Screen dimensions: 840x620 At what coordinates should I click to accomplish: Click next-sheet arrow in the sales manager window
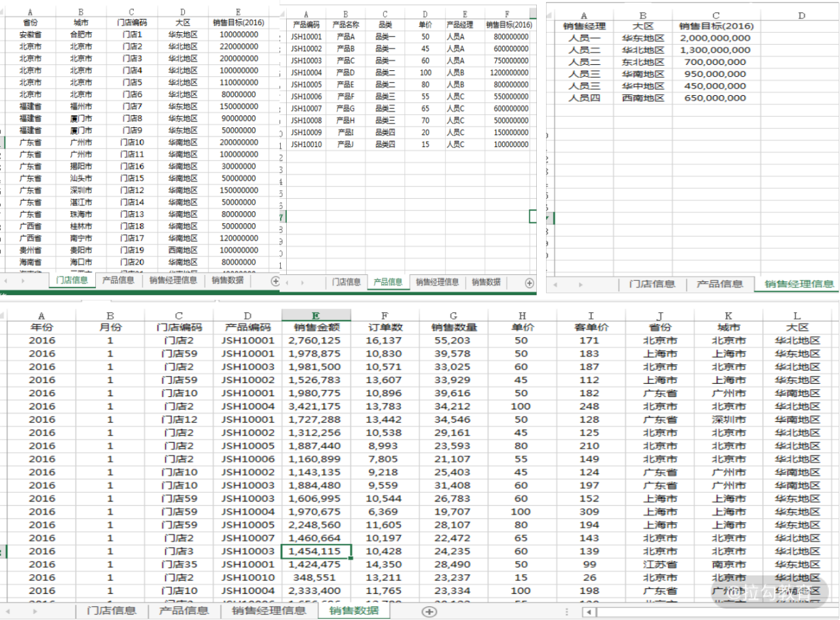[581, 285]
